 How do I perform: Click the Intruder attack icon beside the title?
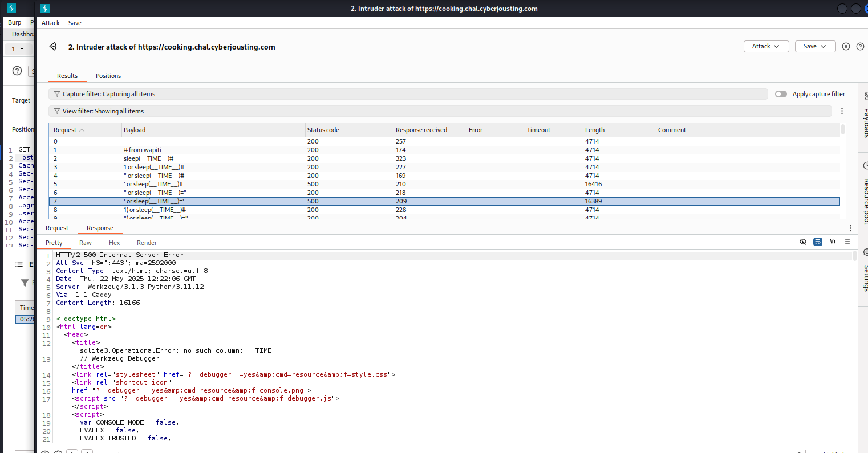coord(53,46)
